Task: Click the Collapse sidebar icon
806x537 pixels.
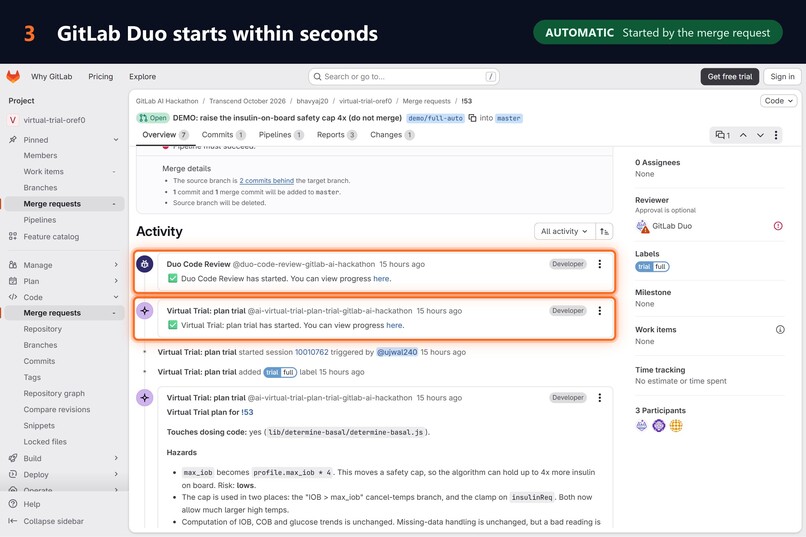Action: click(x=13, y=521)
